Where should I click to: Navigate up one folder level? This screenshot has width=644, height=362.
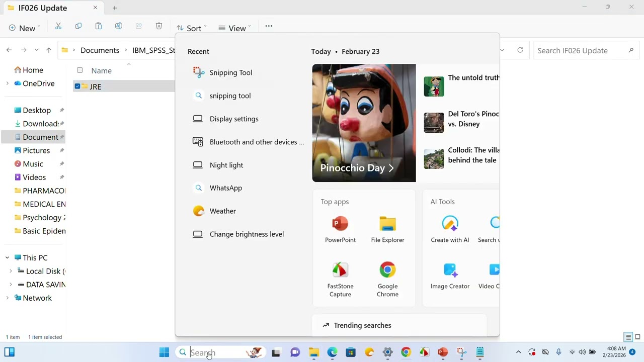(x=49, y=50)
